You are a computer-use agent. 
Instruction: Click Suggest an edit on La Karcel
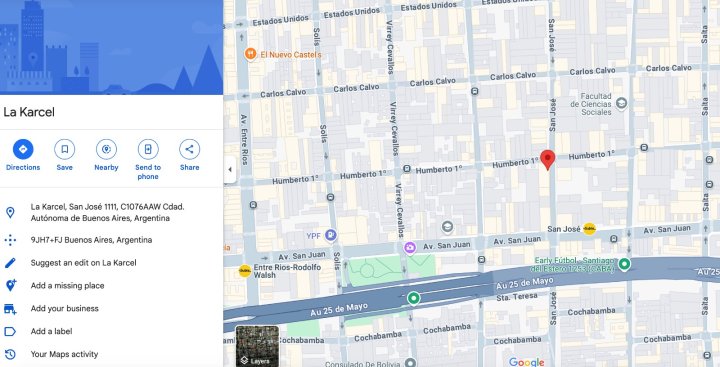pos(112,263)
